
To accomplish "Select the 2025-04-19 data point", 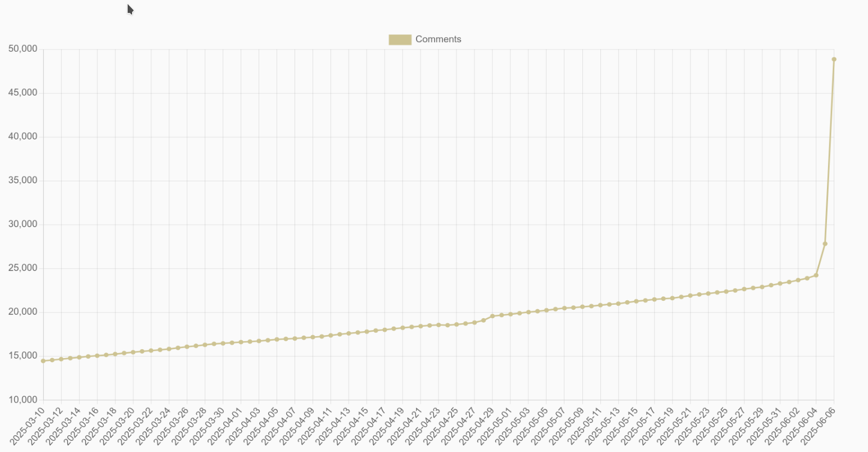I will (403, 328).
